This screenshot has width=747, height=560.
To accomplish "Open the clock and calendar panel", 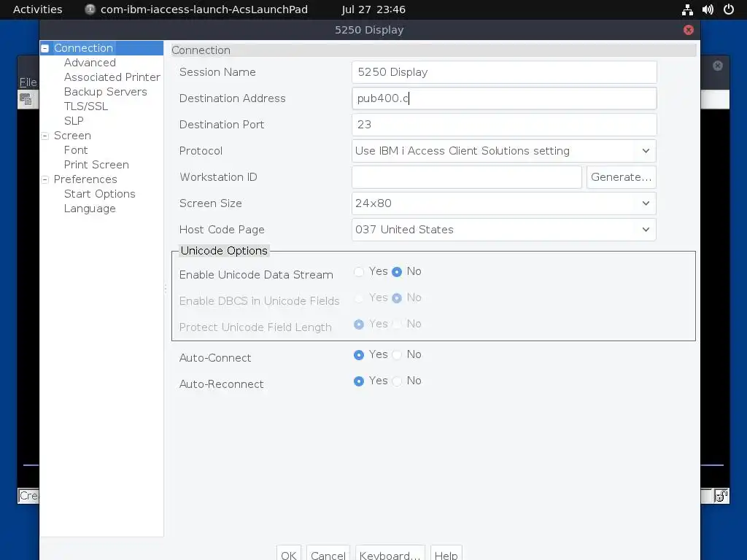I will tap(373, 9).
